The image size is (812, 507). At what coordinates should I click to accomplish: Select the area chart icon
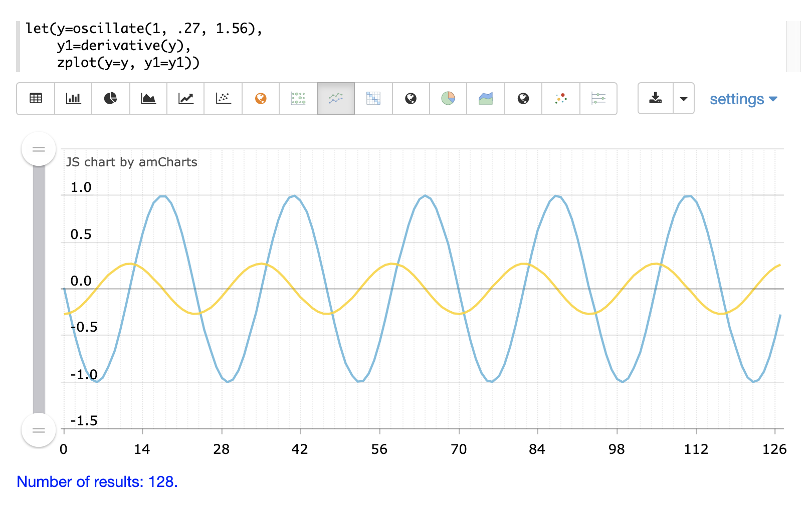point(148,99)
